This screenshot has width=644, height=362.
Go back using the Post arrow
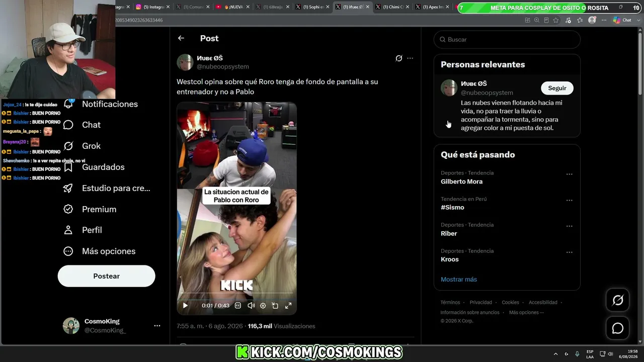pyautogui.click(x=181, y=38)
